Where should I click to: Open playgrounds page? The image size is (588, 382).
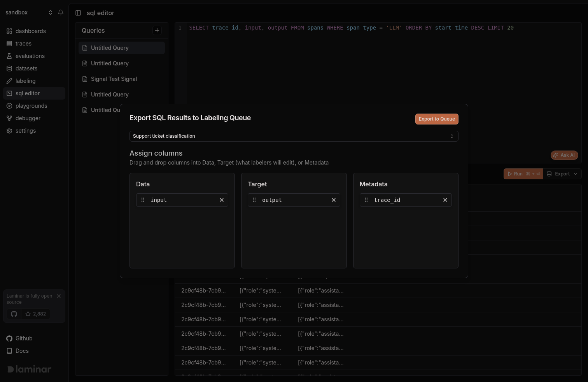point(34,106)
